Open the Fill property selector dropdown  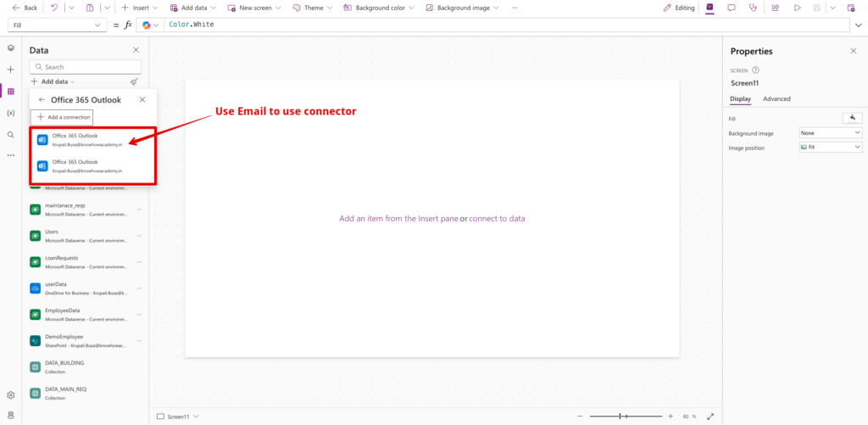(58, 25)
